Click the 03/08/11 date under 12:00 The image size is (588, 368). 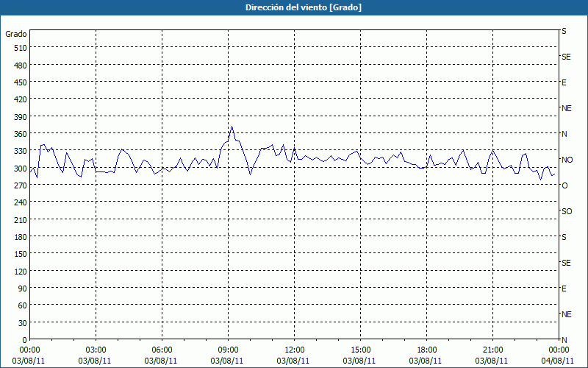(x=293, y=361)
